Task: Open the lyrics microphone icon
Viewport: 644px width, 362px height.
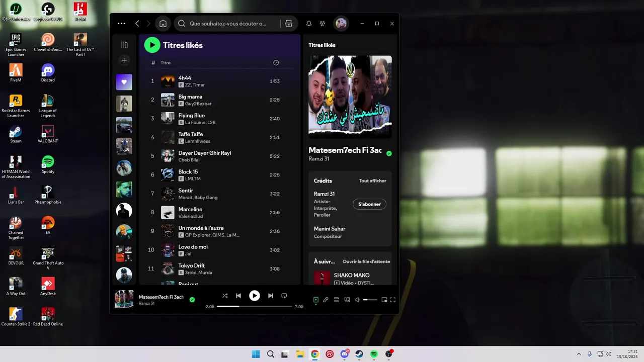Action: click(x=326, y=300)
